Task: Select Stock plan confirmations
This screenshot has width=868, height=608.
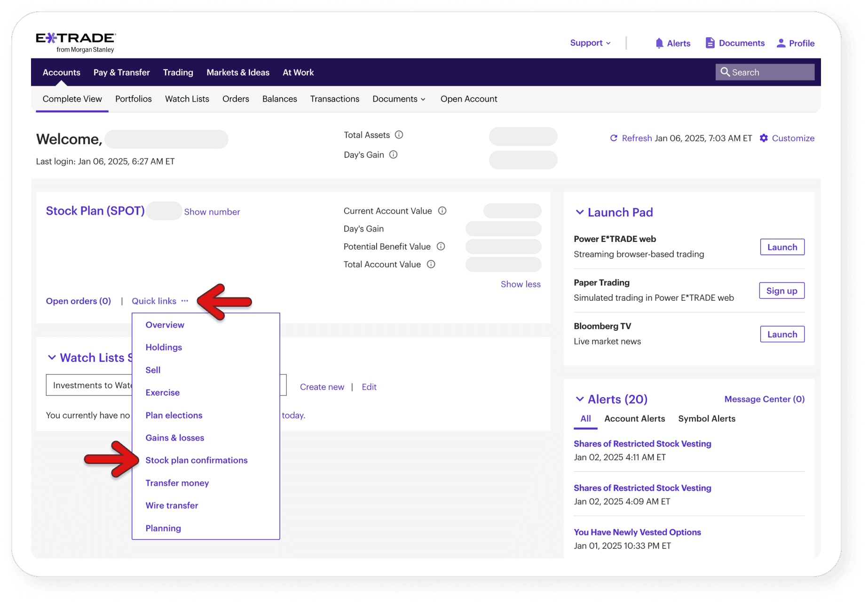Action: [197, 460]
